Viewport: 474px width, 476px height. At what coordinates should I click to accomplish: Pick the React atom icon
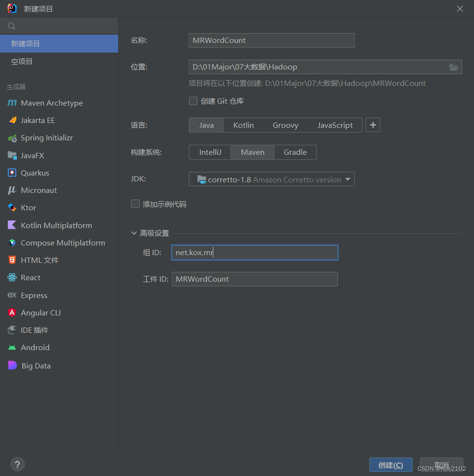(x=12, y=277)
